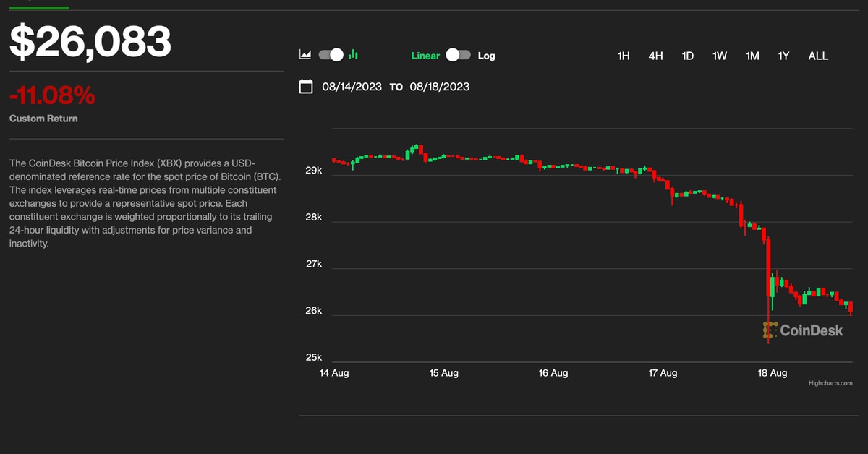868x454 pixels.
Task: Click the CoinDesk watermark logo on chart
Action: point(803,330)
